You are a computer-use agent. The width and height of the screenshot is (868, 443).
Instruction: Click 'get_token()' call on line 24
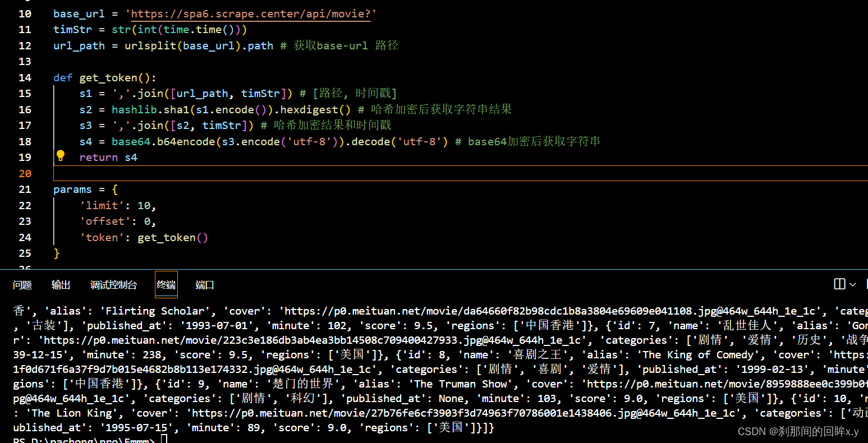(x=173, y=237)
